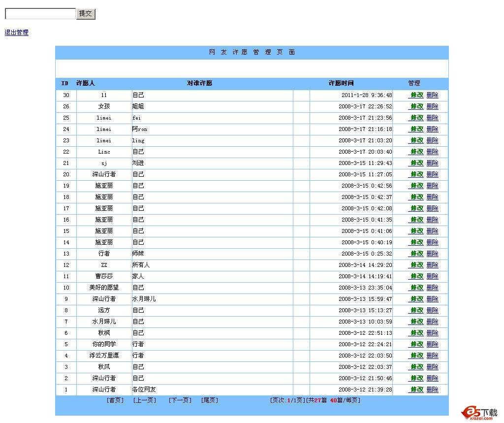Select the 各位网友 cell text

pyautogui.click(x=144, y=389)
